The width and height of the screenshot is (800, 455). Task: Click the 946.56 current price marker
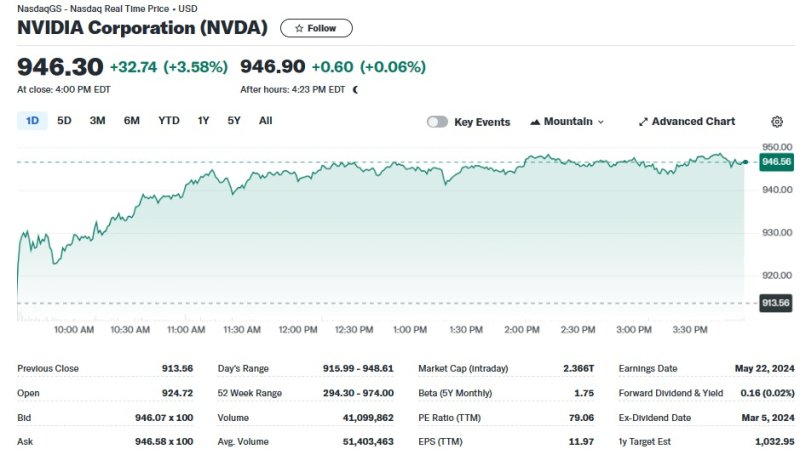click(776, 161)
